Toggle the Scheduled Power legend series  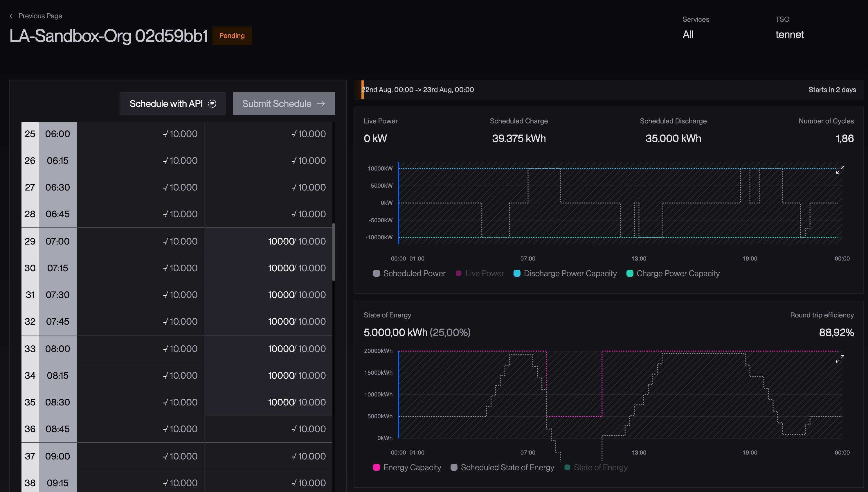point(409,273)
